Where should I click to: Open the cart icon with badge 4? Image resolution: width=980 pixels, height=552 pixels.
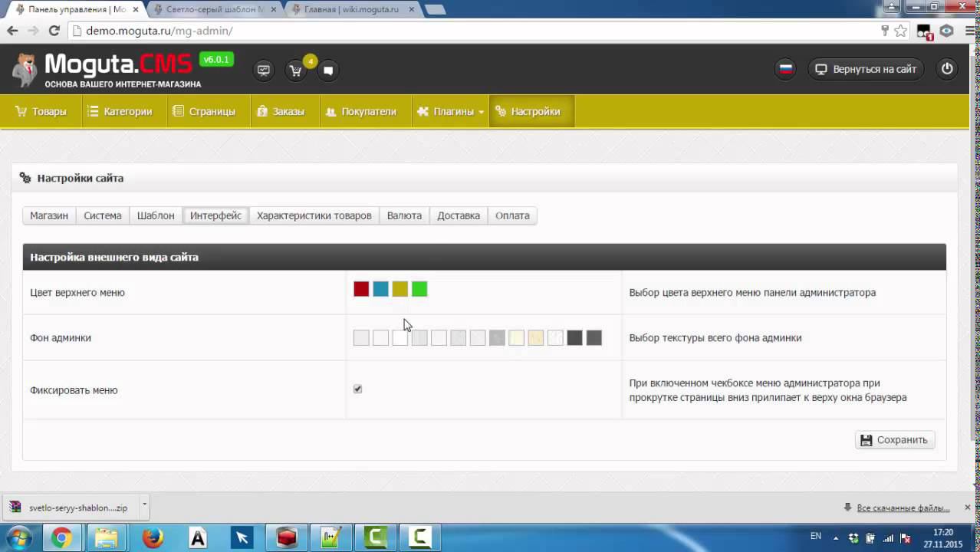[x=295, y=71]
